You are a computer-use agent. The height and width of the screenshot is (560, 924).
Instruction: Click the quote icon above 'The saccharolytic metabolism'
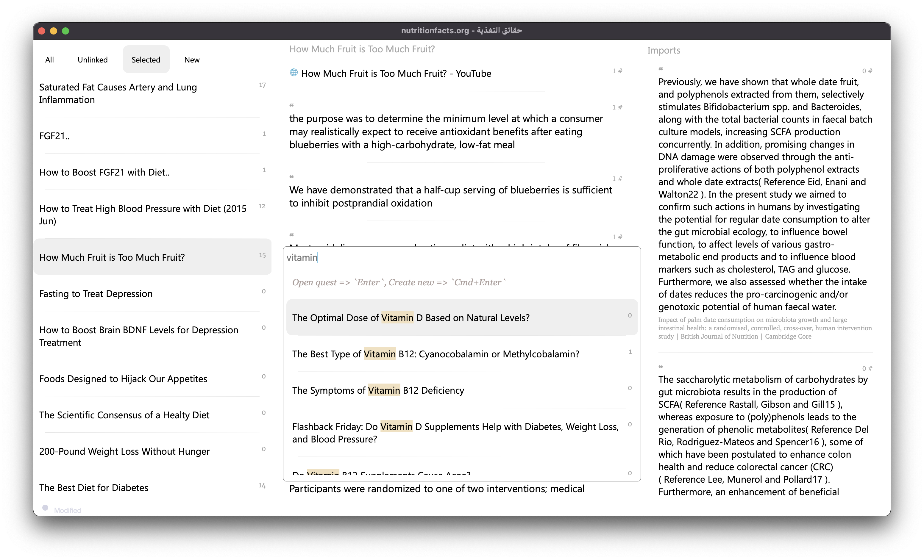coord(661,367)
